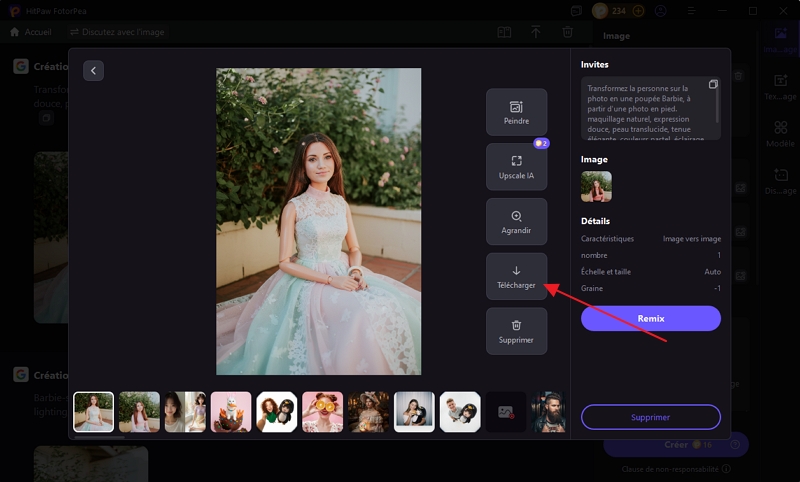Click the source image thumbnail under Image
The height and width of the screenshot is (482, 800).
596,186
